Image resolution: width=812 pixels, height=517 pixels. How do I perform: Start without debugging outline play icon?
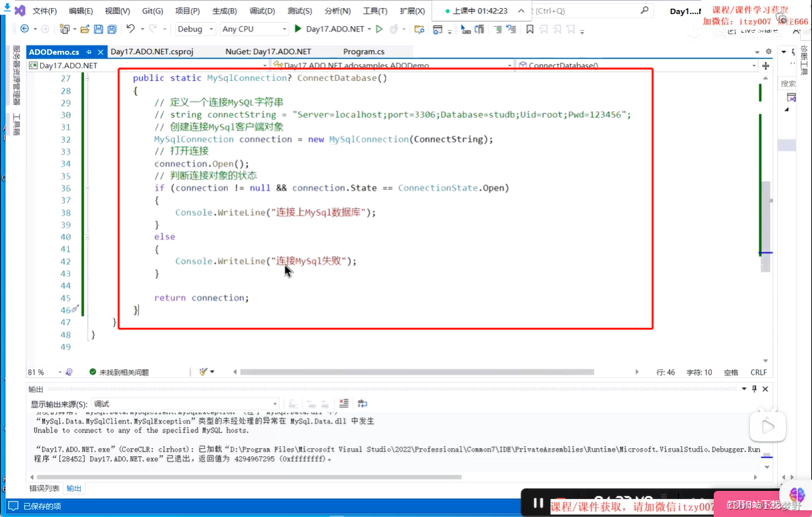click(379, 29)
